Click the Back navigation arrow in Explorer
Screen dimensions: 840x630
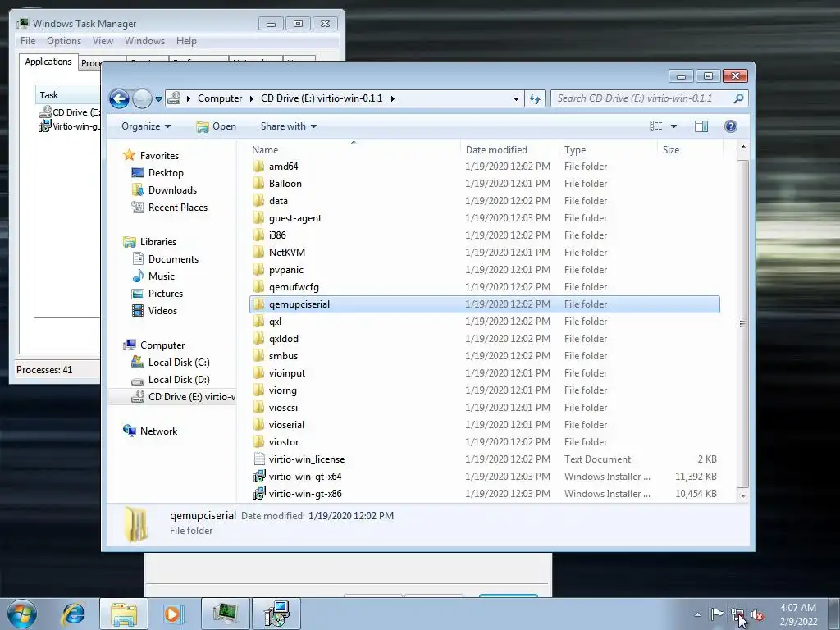coord(119,98)
